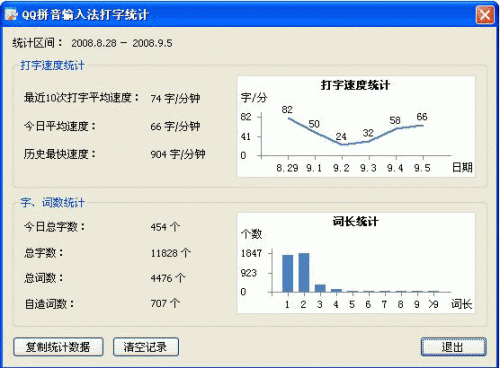Click the 统计区间 label
500x368 pixels.
click(38, 43)
